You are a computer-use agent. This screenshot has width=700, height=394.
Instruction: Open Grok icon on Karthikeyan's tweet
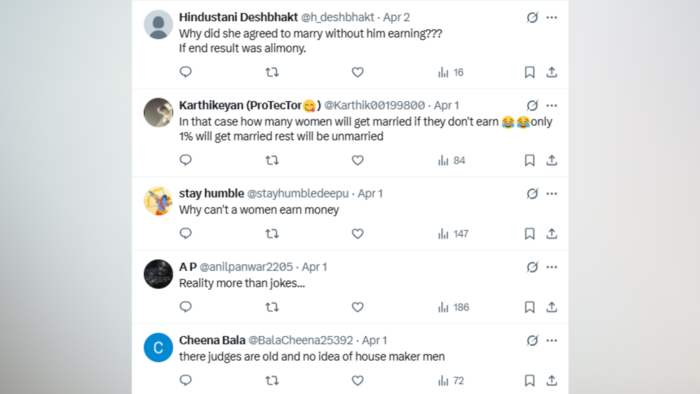(x=532, y=105)
